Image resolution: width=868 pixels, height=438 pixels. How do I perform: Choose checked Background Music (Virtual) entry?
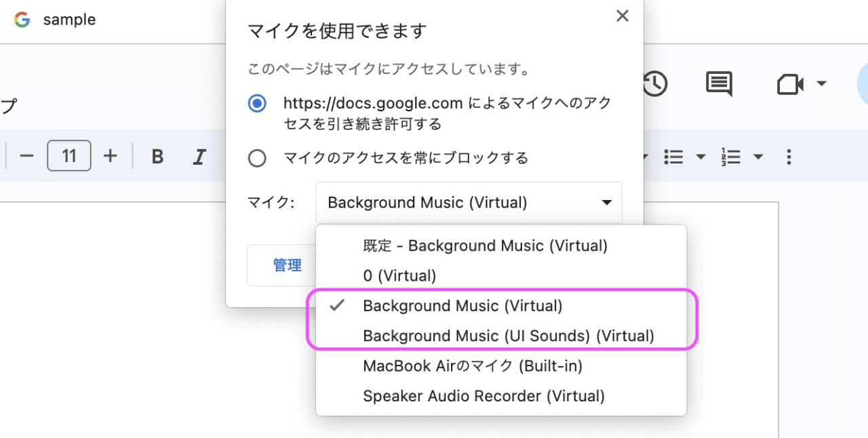[501, 306]
